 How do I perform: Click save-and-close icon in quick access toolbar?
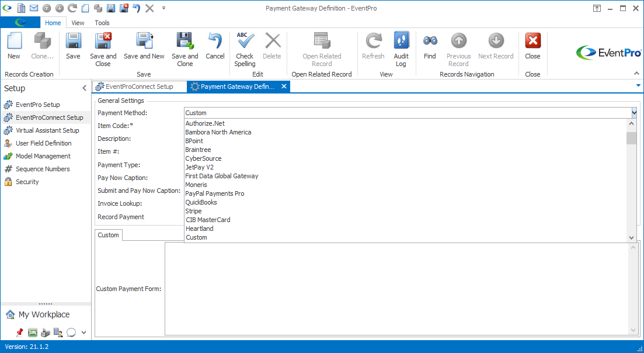click(x=124, y=8)
